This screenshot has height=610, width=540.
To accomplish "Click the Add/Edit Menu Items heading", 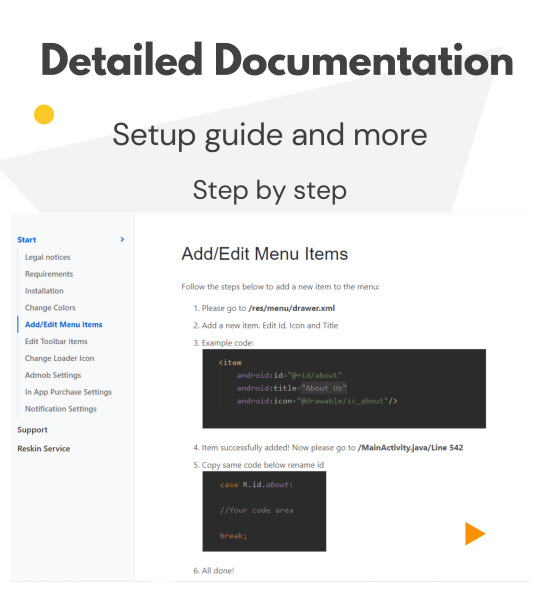I will point(265,254).
